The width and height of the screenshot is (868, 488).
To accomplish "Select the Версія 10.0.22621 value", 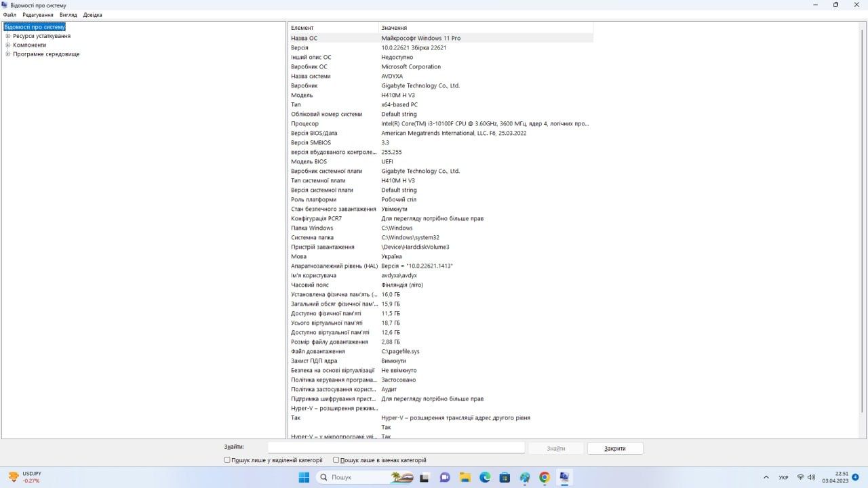I will click(x=414, y=47).
